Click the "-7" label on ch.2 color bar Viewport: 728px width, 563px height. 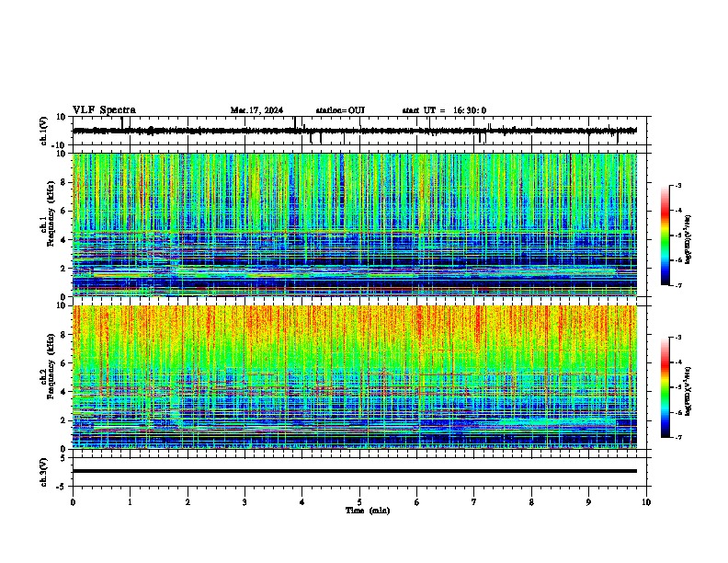pyautogui.click(x=678, y=437)
